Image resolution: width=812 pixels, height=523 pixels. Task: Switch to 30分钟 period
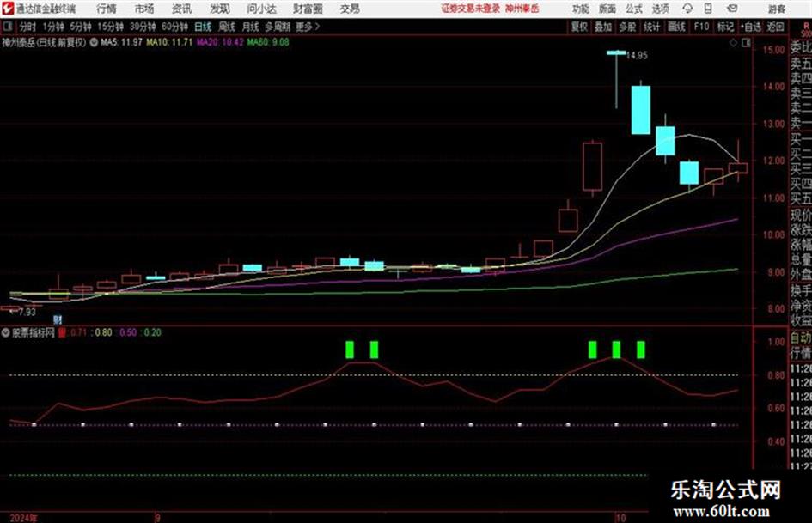143,27
